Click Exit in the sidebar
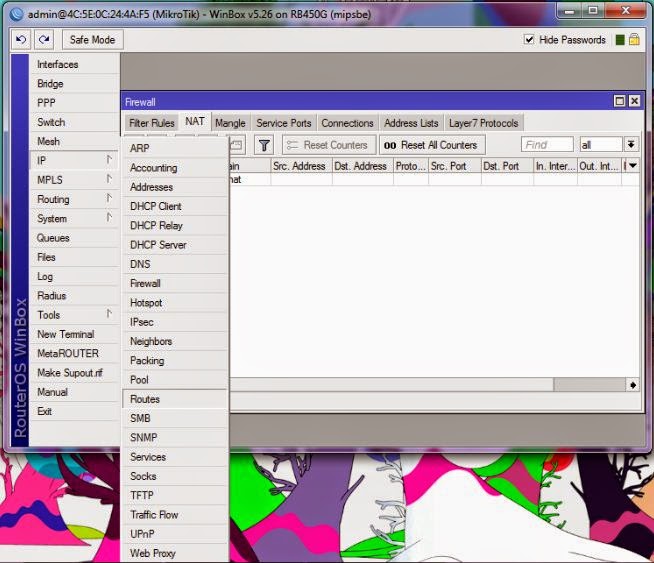Screen dimensions: 654x563 (x=75, y=411)
